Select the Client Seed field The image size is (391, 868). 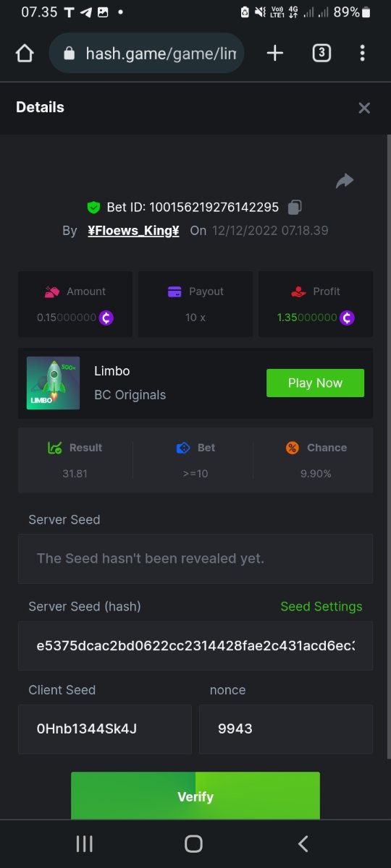tap(105, 729)
